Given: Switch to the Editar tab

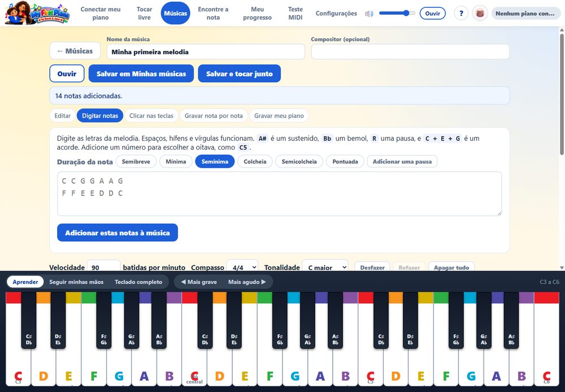Looking at the screenshot, I should 62,116.
